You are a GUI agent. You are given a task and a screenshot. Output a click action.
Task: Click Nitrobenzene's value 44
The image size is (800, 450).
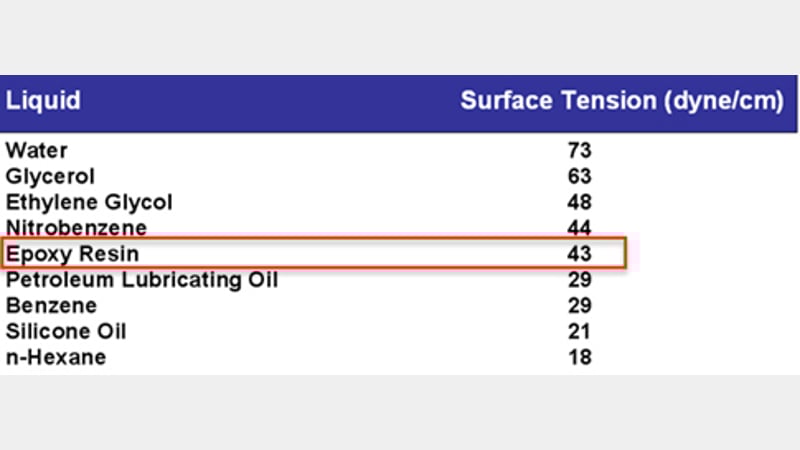[x=579, y=228]
